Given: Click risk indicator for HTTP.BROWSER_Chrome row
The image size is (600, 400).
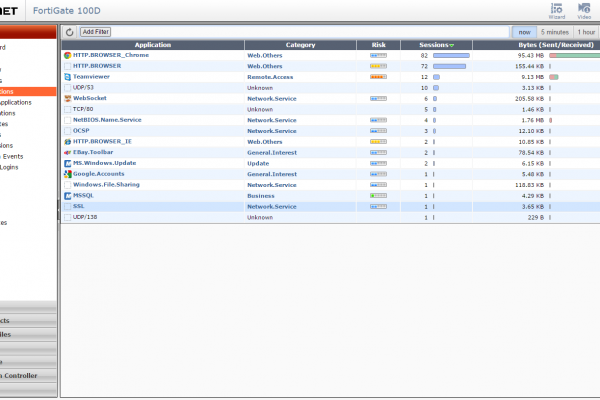Looking at the screenshot, I should click(378, 56).
